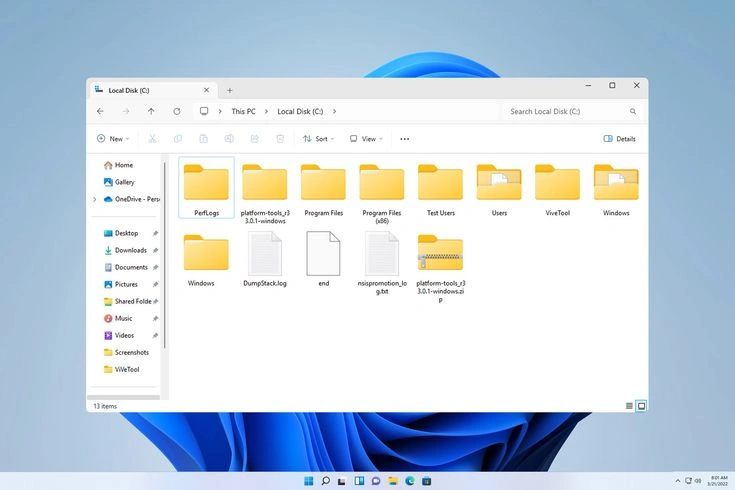
Task: Open Videos in the sidebar
Action: coord(119,335)
